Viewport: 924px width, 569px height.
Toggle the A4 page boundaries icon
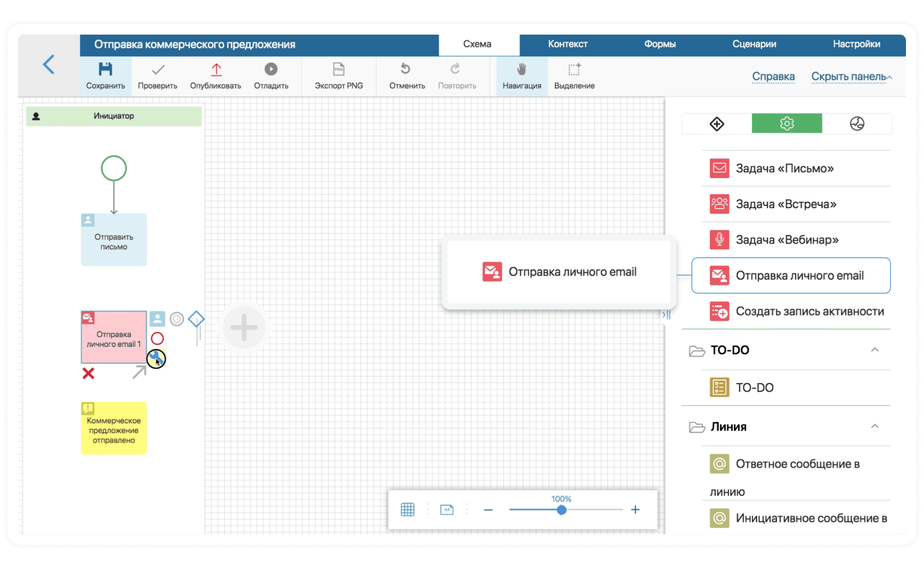[x=447, y=510]
